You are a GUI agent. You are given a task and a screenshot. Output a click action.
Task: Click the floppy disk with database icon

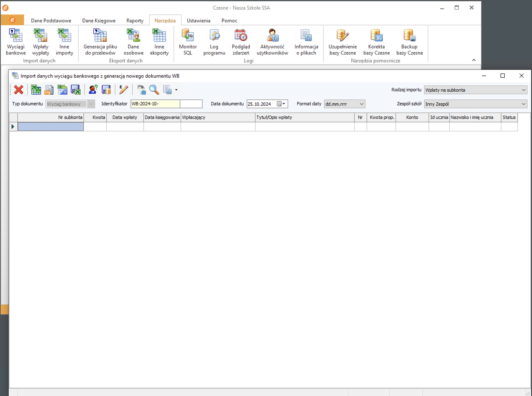pos(106,90)
